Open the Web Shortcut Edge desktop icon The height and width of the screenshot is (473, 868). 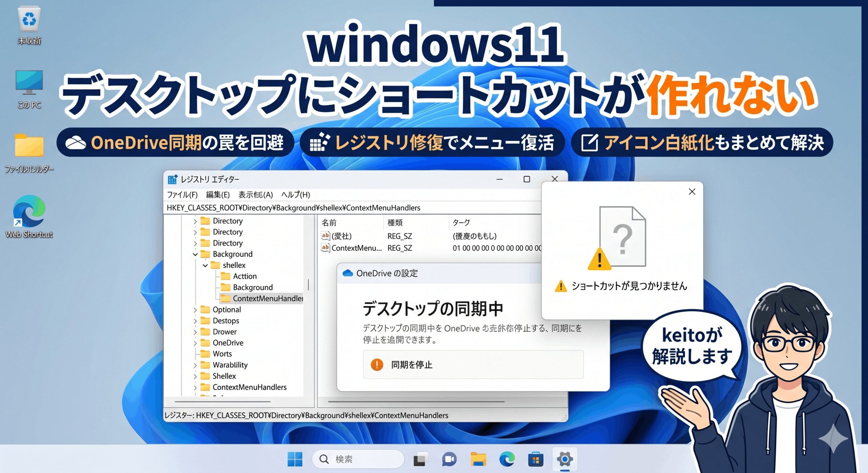(29, 211)
